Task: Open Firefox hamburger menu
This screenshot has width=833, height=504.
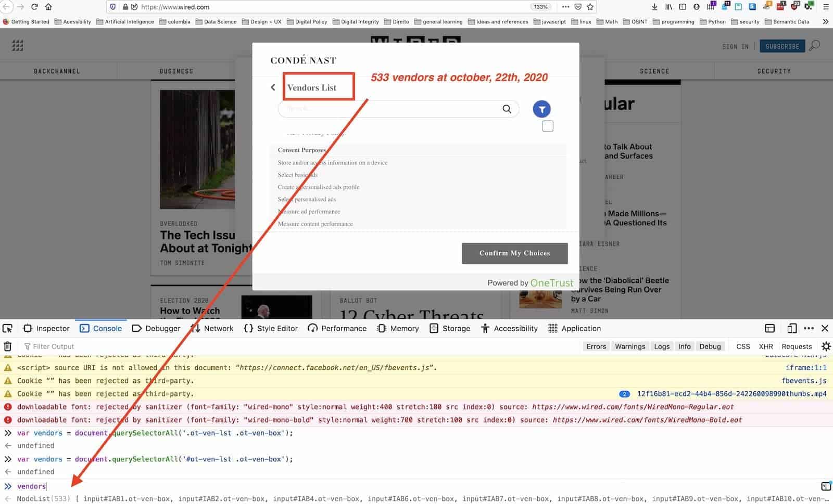Action: tap(826, 7)
